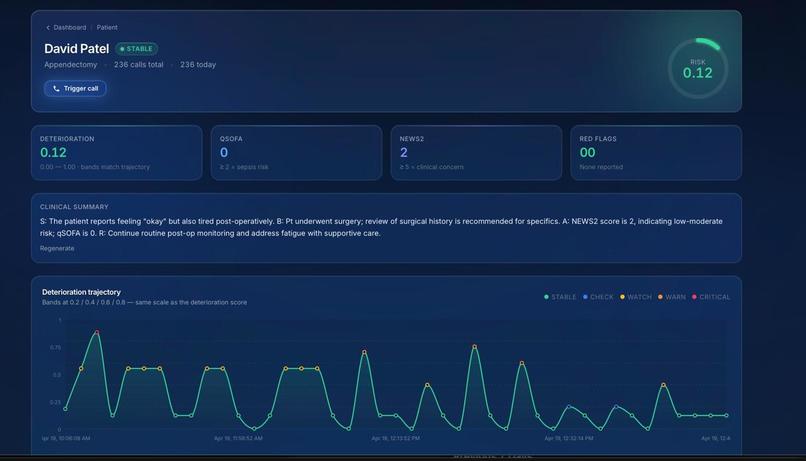This screenshot has width=806, height=461.
Task: Click the green STABLE legend dot
Action: click(x=546, y=297)
